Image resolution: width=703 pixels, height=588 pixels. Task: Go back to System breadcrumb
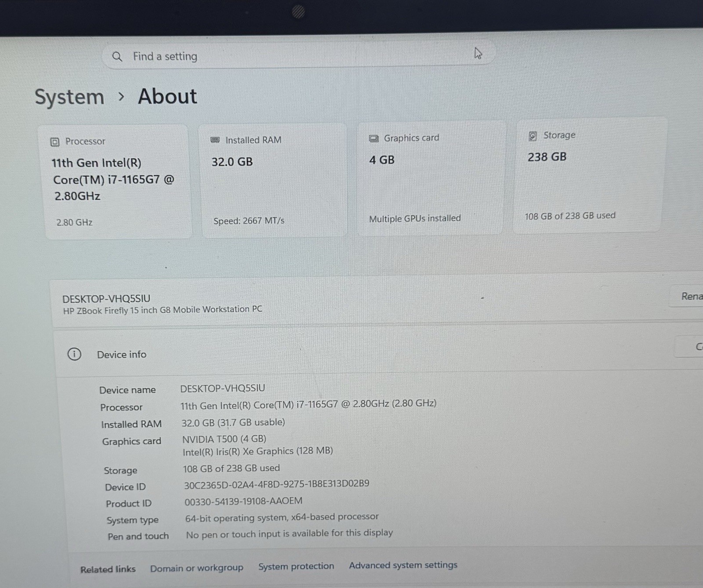coord(69,97)
